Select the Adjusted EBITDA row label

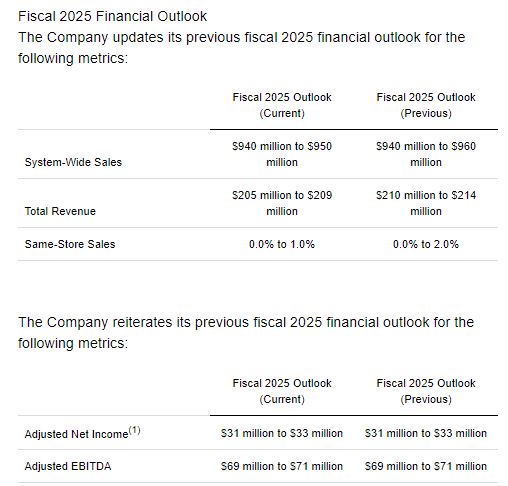click(x=68, y=466)
